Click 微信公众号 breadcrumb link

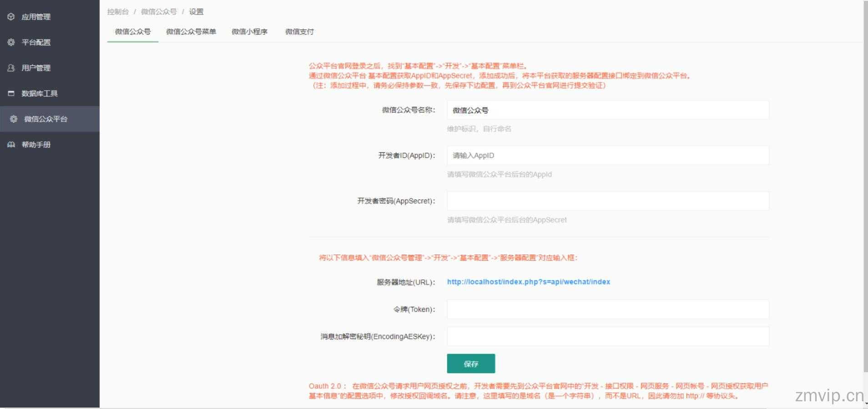[159, 12]
